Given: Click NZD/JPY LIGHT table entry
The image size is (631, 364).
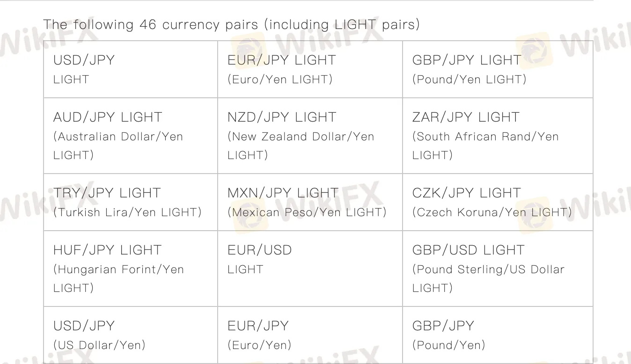Looking at the screenshot, I should (310, 136).
